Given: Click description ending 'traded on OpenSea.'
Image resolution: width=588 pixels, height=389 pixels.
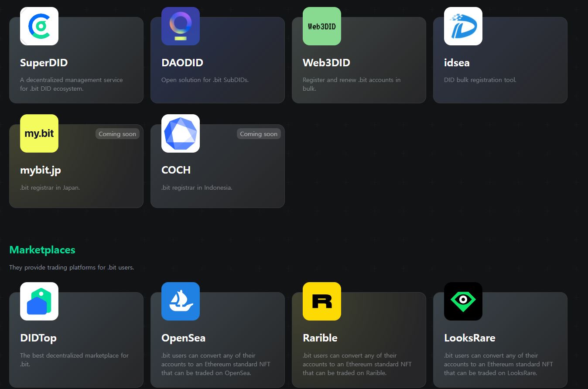Looking at the screenshot, I should 216,364.
